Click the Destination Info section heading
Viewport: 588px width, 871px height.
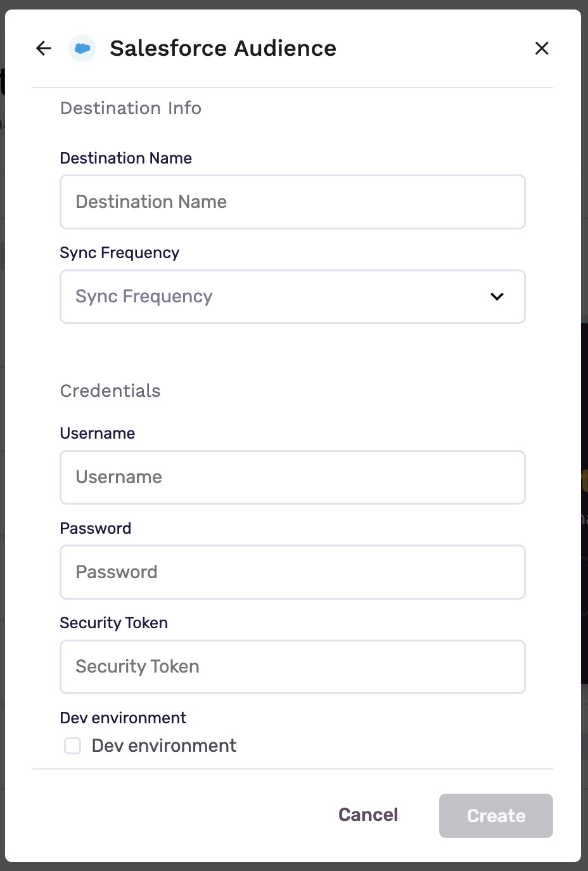[131, 108]
